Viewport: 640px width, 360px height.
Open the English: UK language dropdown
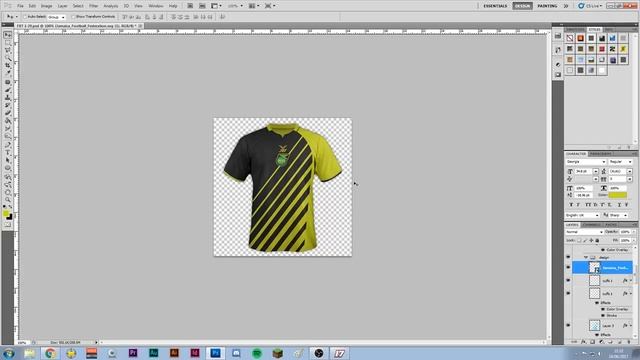point(582,215)
